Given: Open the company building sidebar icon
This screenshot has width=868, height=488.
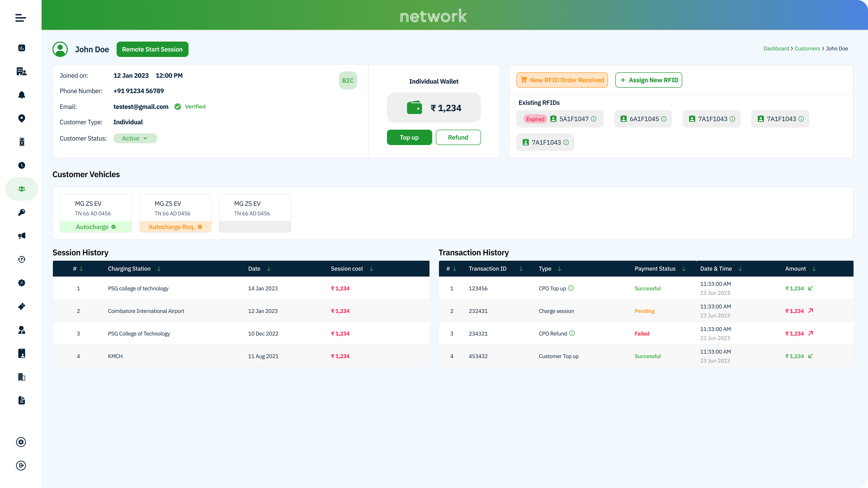Looking at the screenshot, I should click(x=22, y=71).
